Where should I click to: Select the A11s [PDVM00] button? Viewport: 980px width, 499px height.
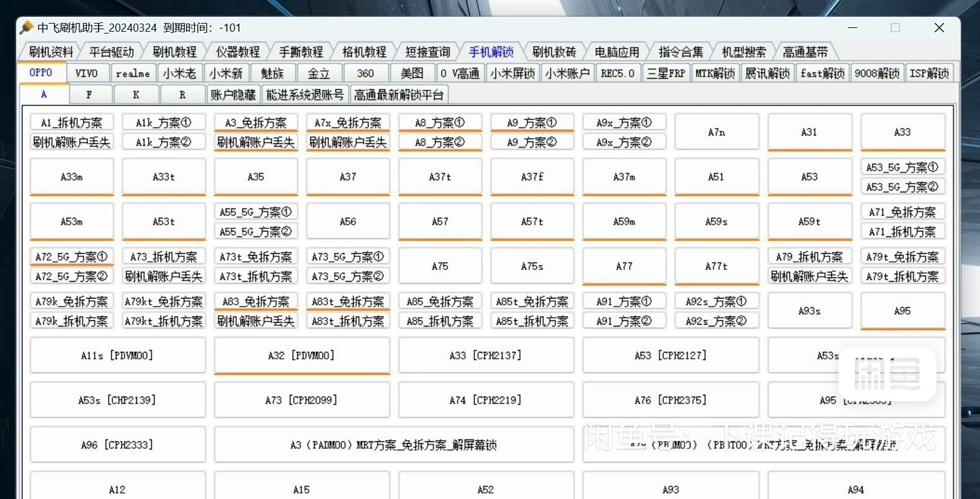coord(117,356)
